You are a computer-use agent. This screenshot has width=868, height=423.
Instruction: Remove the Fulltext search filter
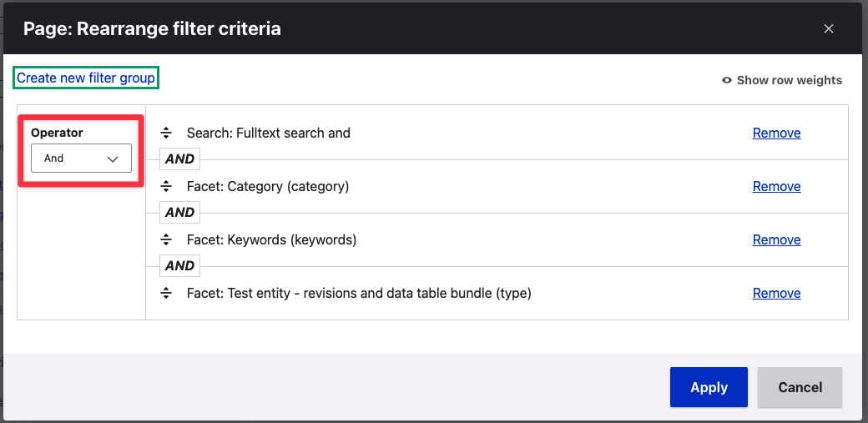(x=776, y=133)
